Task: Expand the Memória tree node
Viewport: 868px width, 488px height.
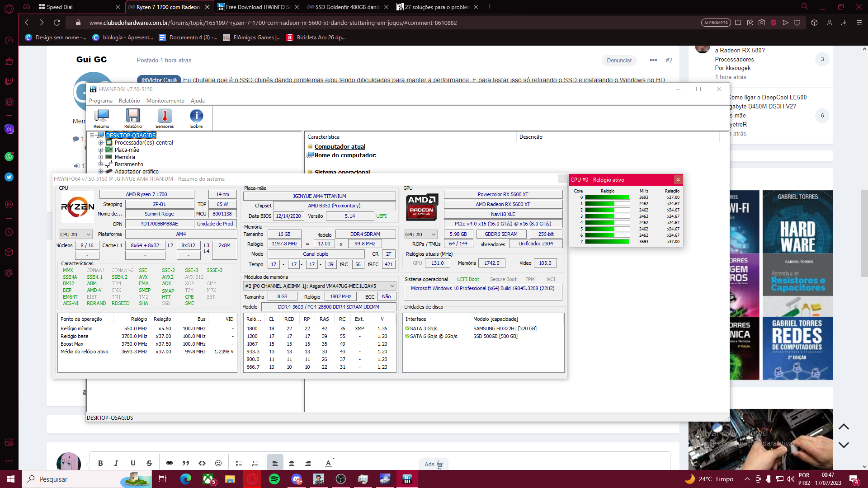Action: click(101, 157)
